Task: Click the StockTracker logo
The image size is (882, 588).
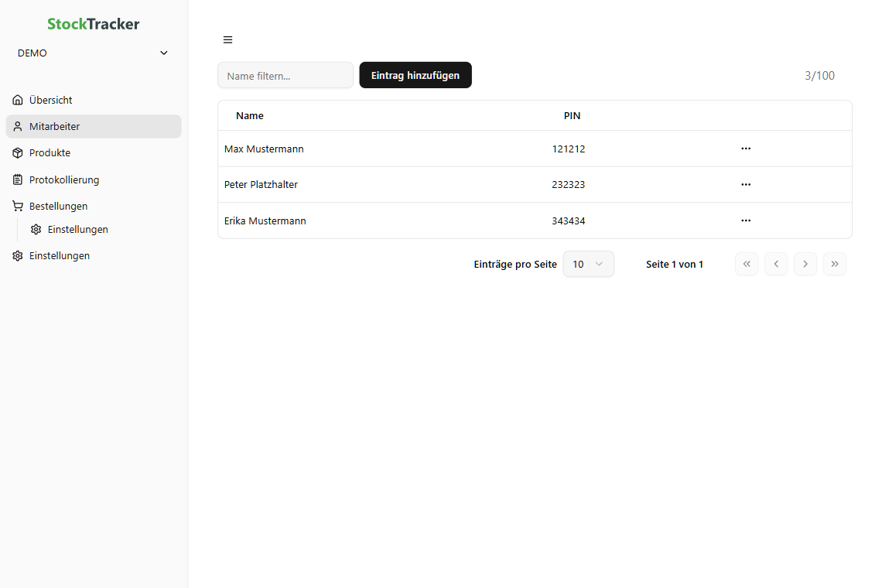Action: [x=94, y=24]
